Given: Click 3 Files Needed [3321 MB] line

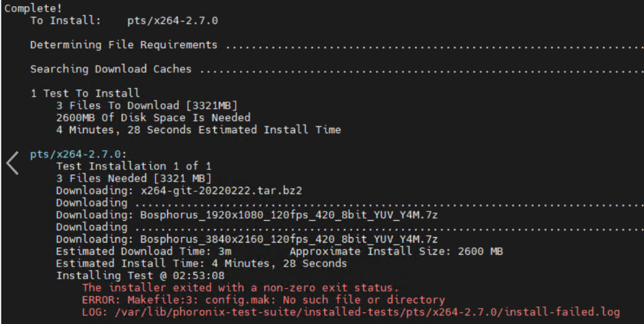Looking at the screenshot, I should 134,179.
